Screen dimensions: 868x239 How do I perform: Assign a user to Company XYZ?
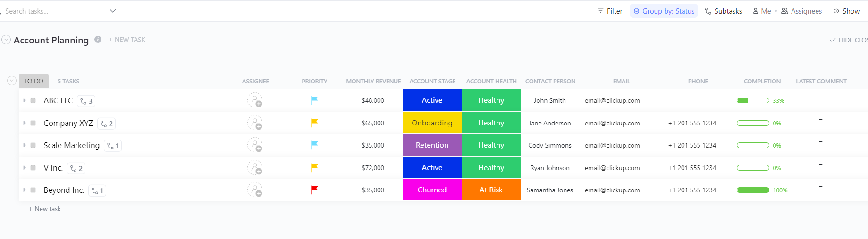[x=255, y=123]
